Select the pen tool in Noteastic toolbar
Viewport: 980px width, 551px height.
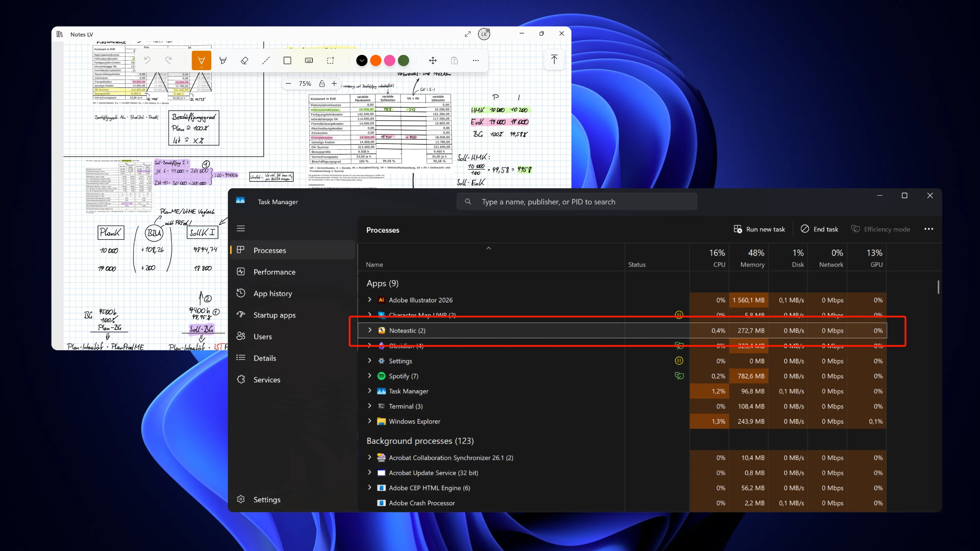pos(201,60)
